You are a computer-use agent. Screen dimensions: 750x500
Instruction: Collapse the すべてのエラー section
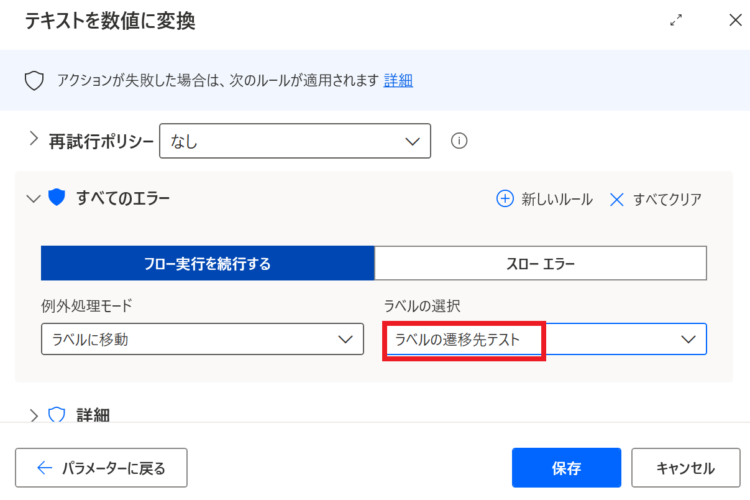(33, 198)
